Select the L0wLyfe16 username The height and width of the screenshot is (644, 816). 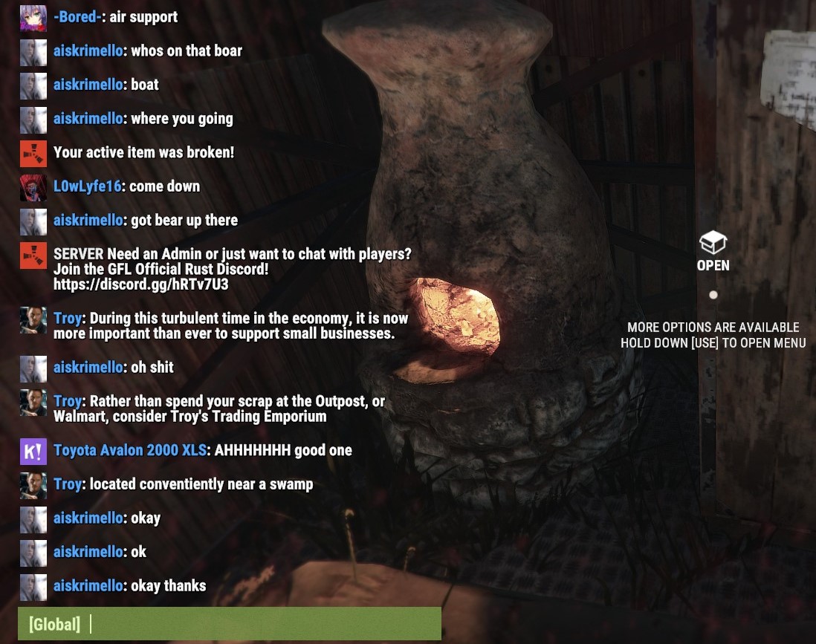(87, 186)
